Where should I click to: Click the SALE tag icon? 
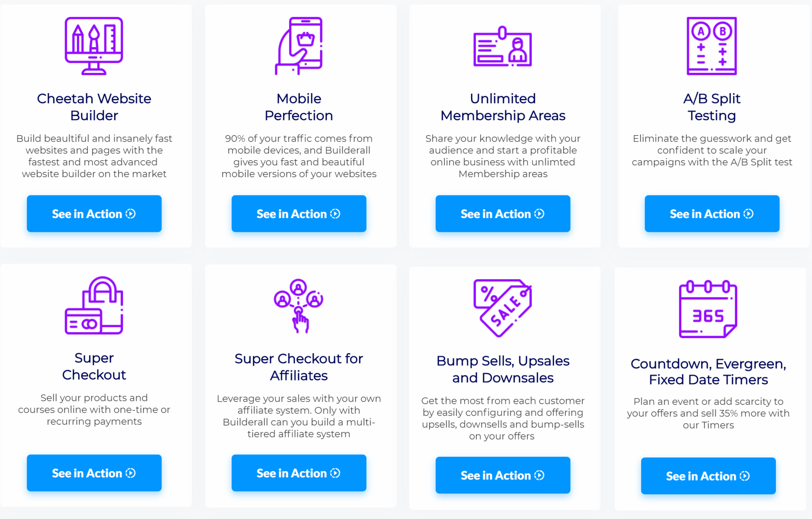click(x=503, y=308)
